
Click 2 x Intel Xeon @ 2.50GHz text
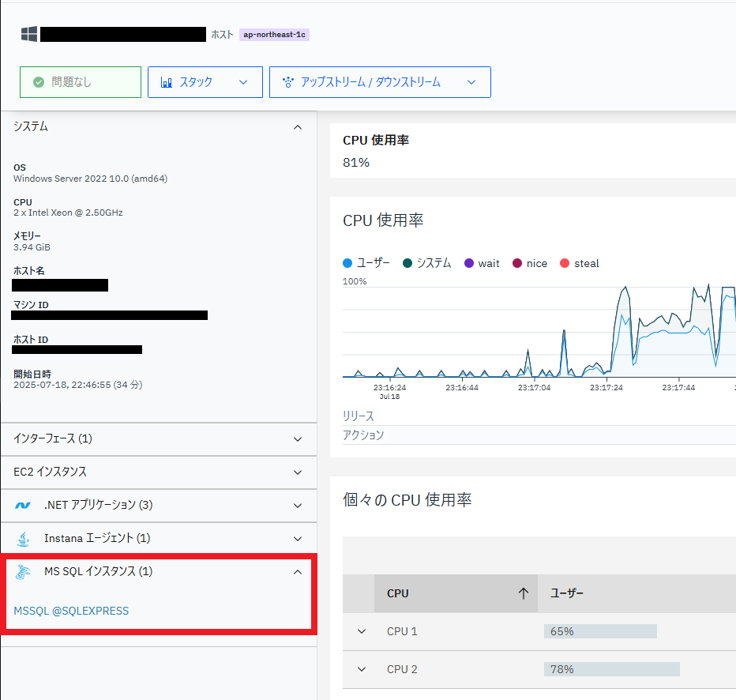click(x=68, y=213)
